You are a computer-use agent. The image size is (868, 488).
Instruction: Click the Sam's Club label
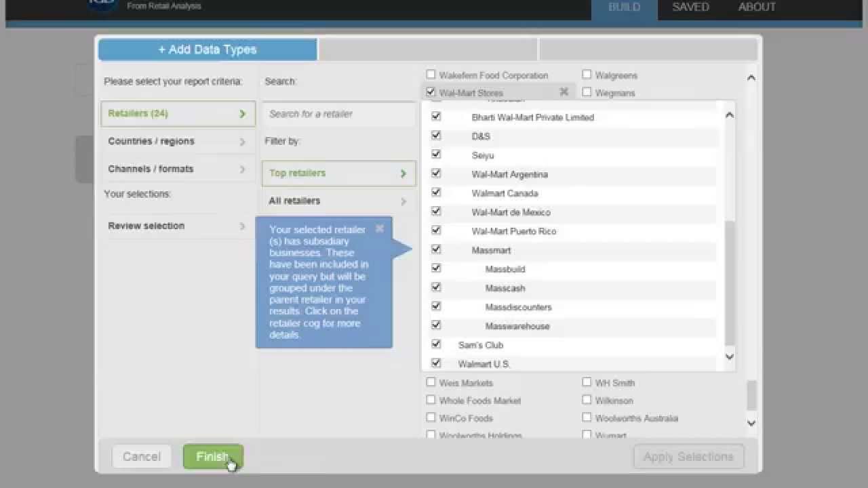[481, 345]
